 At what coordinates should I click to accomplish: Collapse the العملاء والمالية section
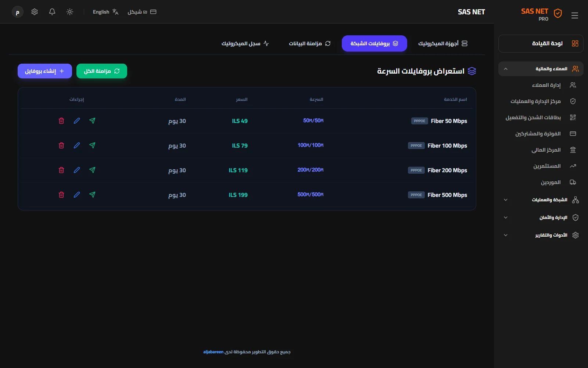pos(541,69)
